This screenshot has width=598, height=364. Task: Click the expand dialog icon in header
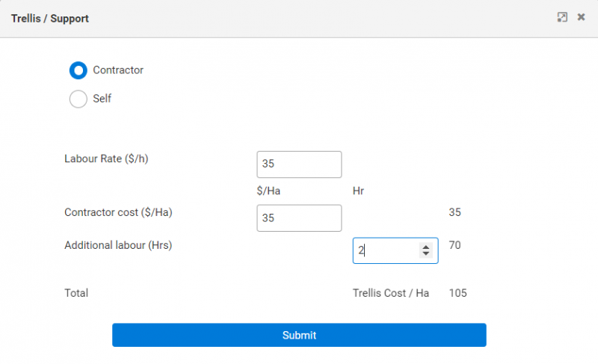coord(562,17)
